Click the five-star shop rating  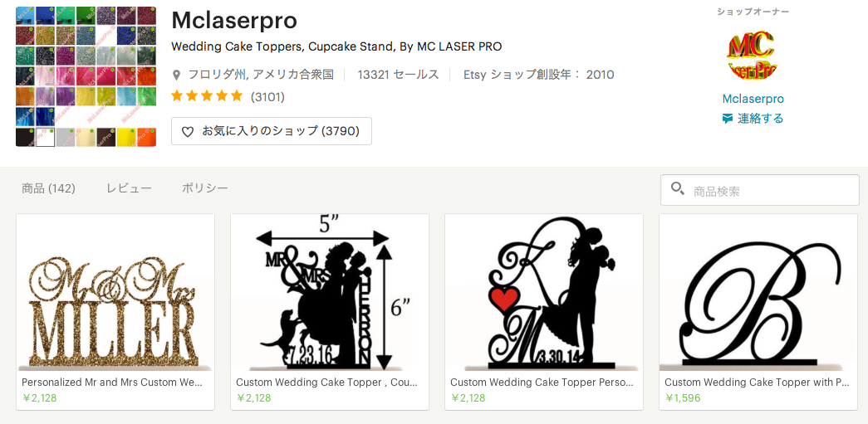[207, 96]
